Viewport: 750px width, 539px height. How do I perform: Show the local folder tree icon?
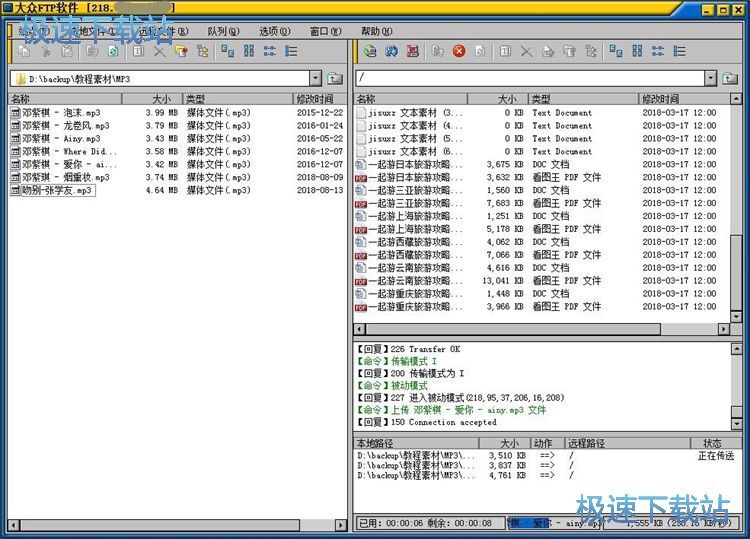tap(203, 51)
